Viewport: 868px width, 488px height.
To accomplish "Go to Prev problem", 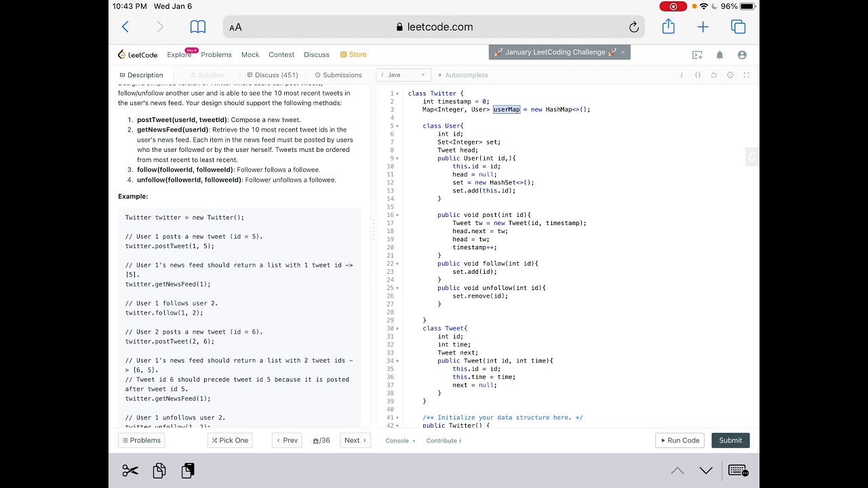I will (x=287, y=441).
